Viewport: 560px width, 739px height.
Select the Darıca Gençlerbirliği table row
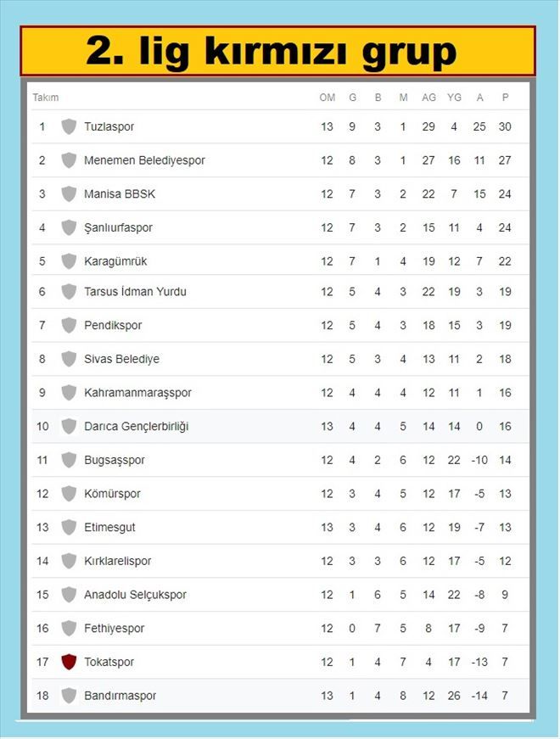280,426
